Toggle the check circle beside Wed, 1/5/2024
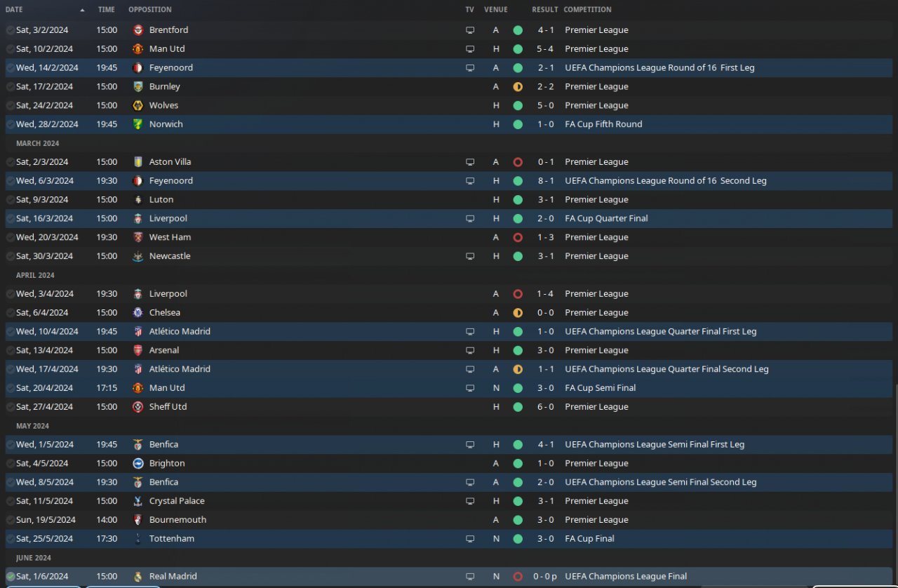This screenshot has height=588, width=898. tap(11, 444)
